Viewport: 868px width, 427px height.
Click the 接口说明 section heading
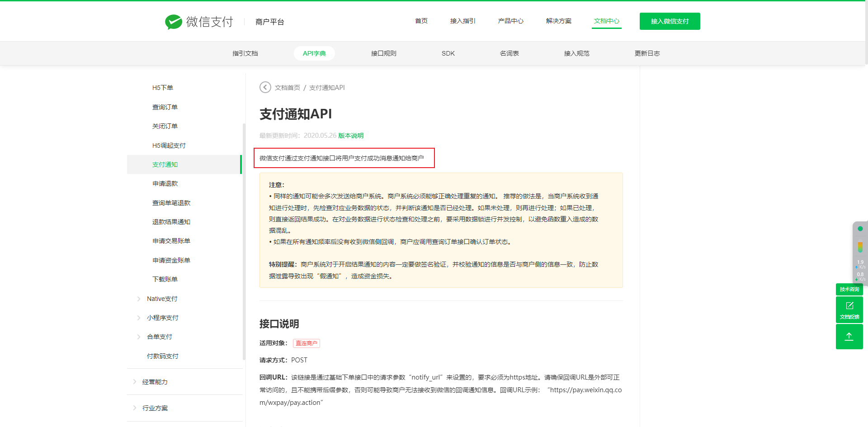pos(279,324)
